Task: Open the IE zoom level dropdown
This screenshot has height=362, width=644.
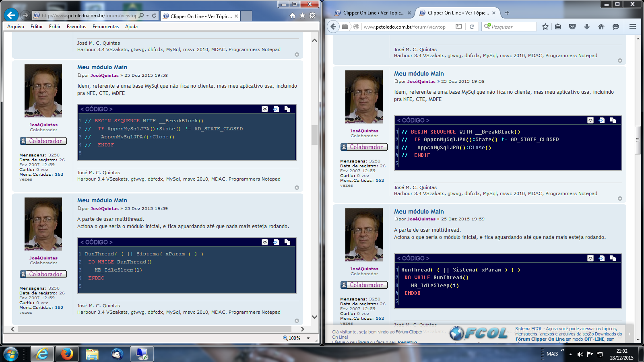Action: (x=308, y=338)
